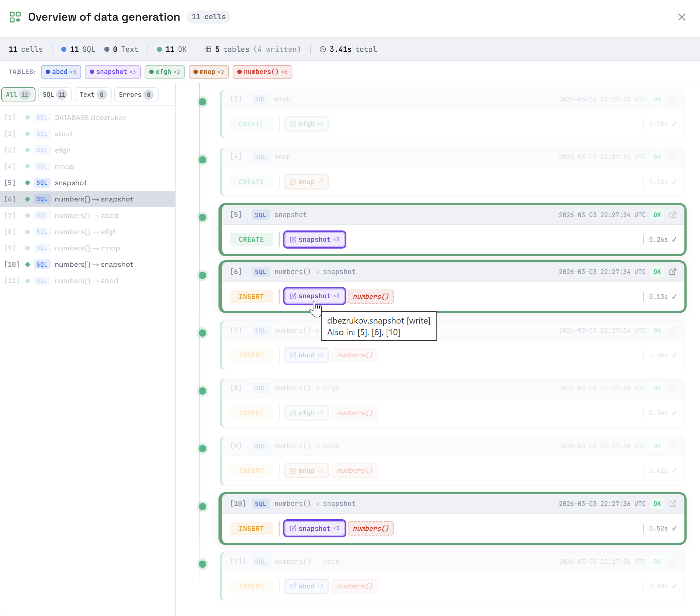Click the '0 Text' summary stat
The width and height of the screenshot is (700, 616).
tap(121, 49)
